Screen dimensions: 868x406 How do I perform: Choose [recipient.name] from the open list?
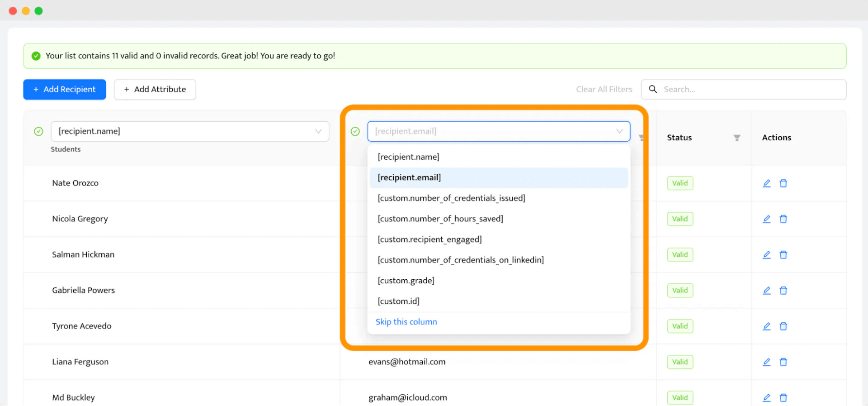point(499,157)
